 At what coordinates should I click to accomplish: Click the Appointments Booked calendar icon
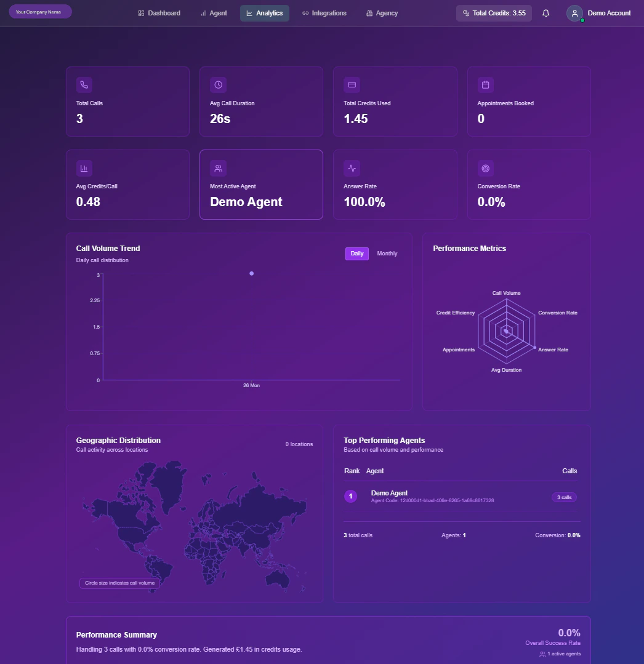485,85
